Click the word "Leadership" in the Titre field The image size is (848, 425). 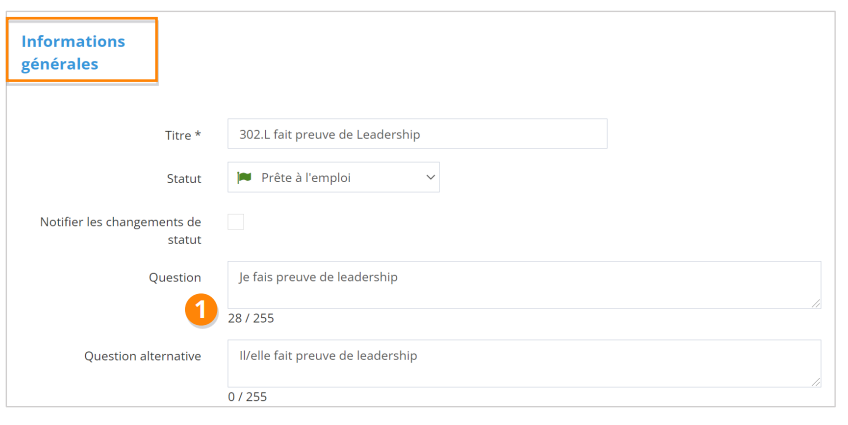(x=388, y=135)
